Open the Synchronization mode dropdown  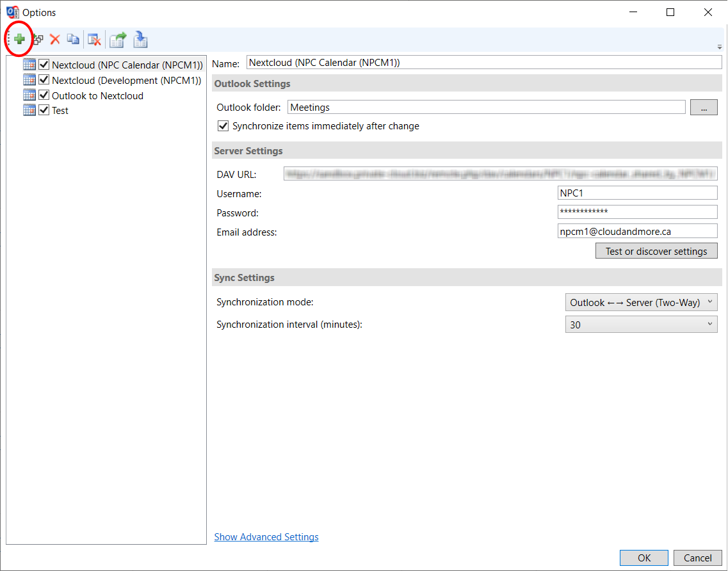641,302
